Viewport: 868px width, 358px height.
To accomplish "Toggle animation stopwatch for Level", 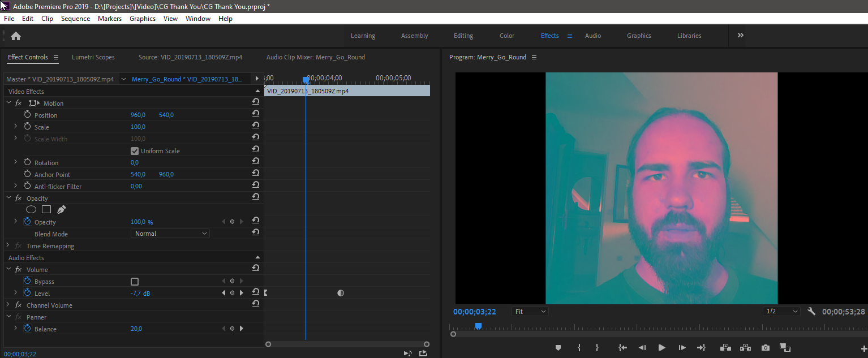I will click(27, 292).
